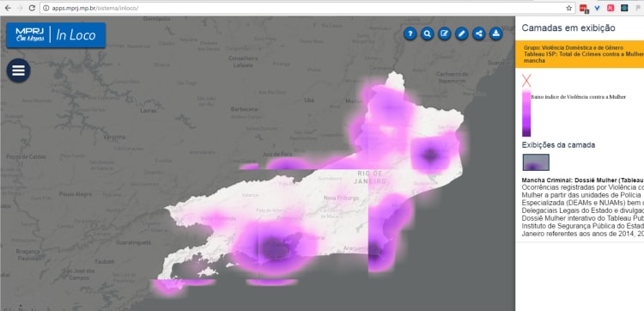The height and width of the screenshot is (311, 644).
Task: Open the map search magnifier tool
Action: click(427, 34)
